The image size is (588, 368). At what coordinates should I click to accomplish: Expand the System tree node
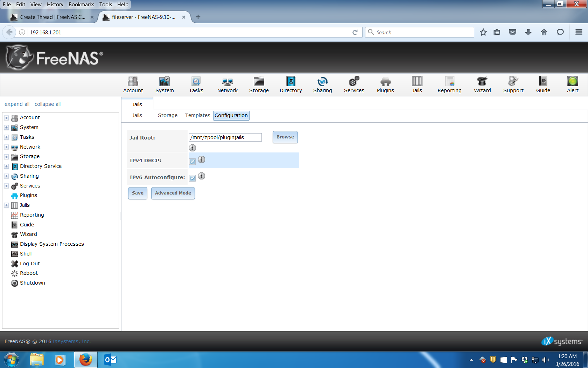[x=6, y=128]
